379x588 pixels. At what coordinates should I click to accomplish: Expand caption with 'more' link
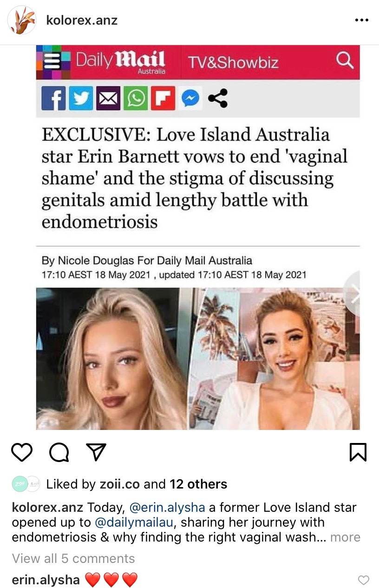pos(345,537)
